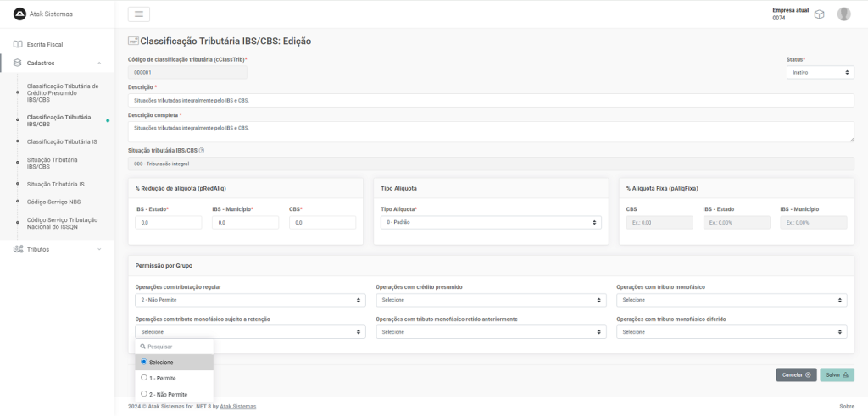The image size is (868, 416).
Task: Open the user avatar profile
Action: [x=843, y=14]
